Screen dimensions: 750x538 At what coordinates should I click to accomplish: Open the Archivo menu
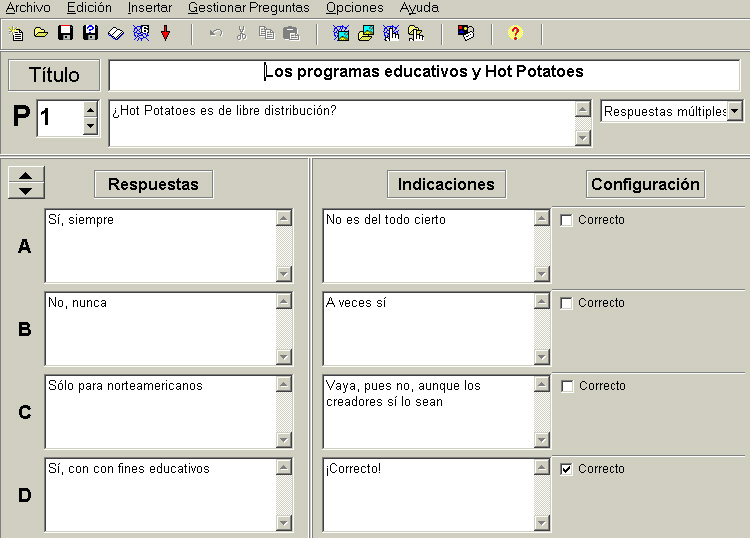(28, 8)
